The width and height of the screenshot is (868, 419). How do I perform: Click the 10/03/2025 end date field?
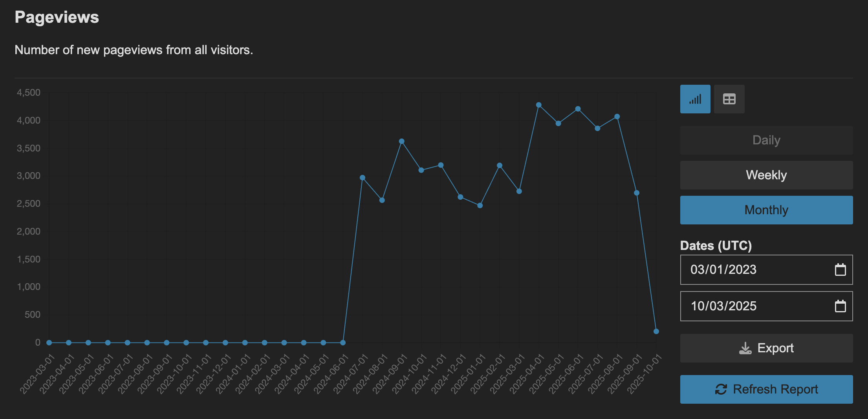tap(746, 306)
